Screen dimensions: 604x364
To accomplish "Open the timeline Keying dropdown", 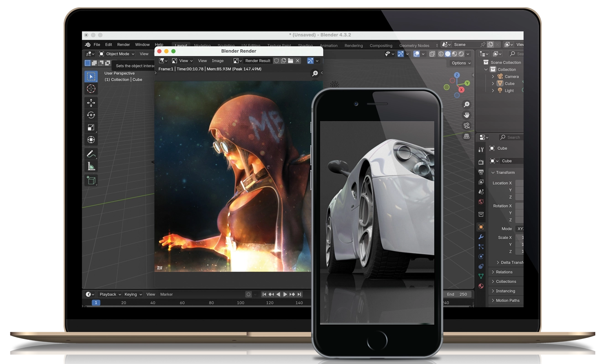I will 133,295.
